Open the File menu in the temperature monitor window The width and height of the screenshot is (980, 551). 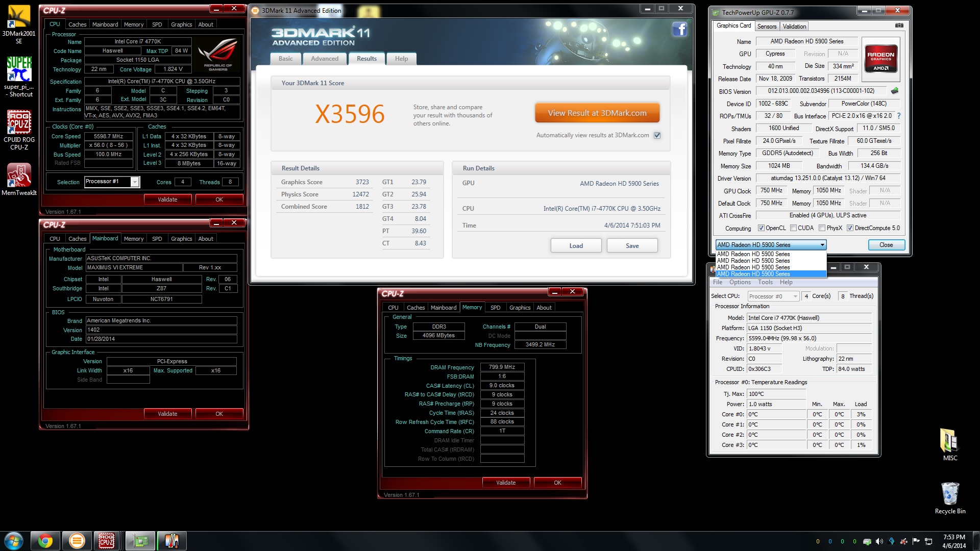coord(718,282)
